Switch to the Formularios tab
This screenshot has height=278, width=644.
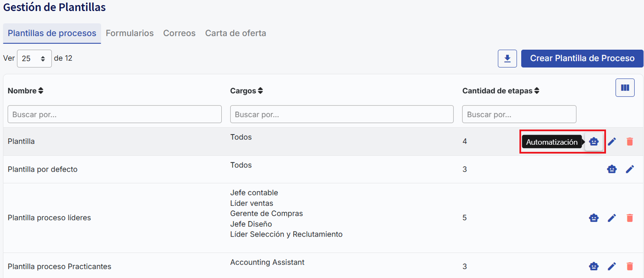pyautogui.click(x=130, y=33)
